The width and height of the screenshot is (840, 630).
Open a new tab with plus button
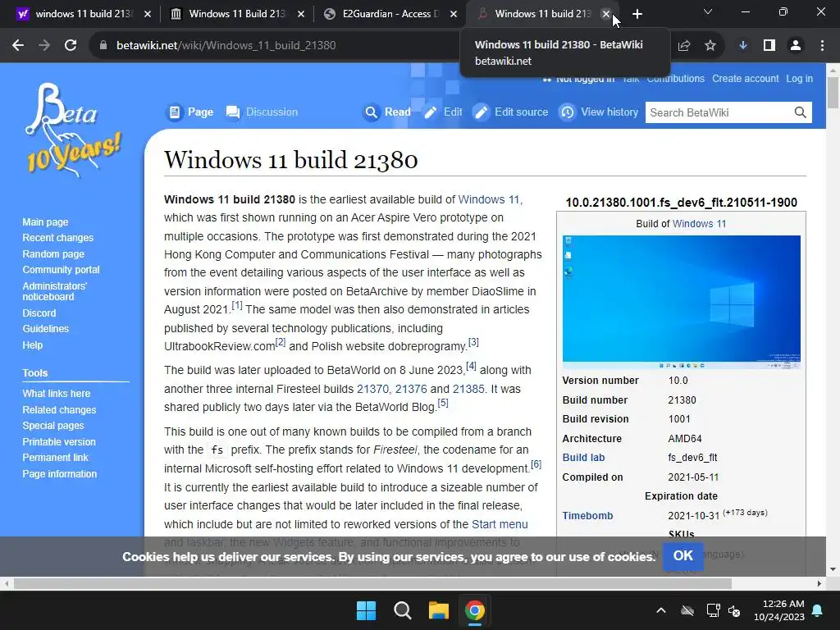click(x=637, y=15)
